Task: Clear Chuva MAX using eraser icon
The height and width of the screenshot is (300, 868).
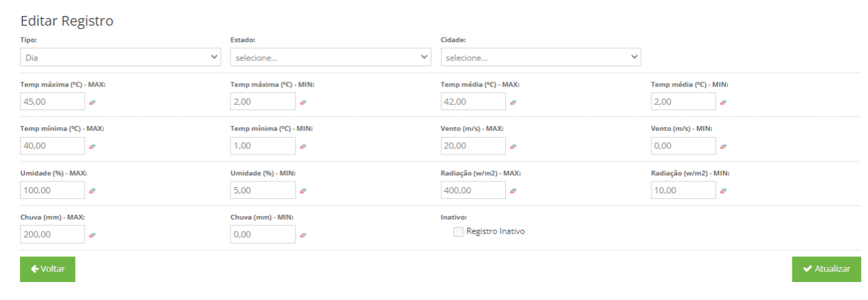Action: tap(92, 235)
